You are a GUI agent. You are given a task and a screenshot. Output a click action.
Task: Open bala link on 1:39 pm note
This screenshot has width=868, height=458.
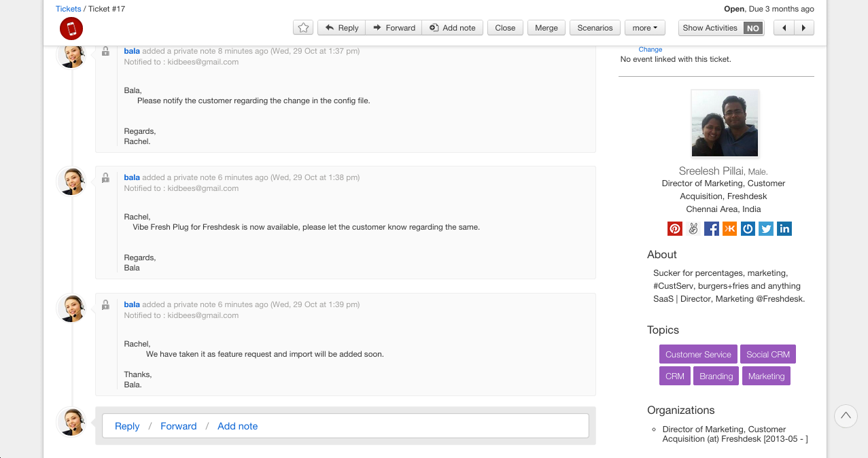pyautogui.click(x=132, y=304)
